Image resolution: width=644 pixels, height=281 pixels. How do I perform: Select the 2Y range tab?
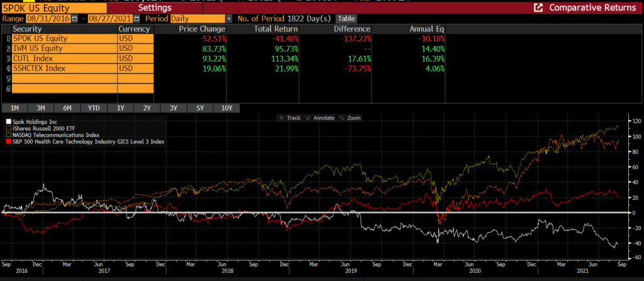[x=147, y=108]
